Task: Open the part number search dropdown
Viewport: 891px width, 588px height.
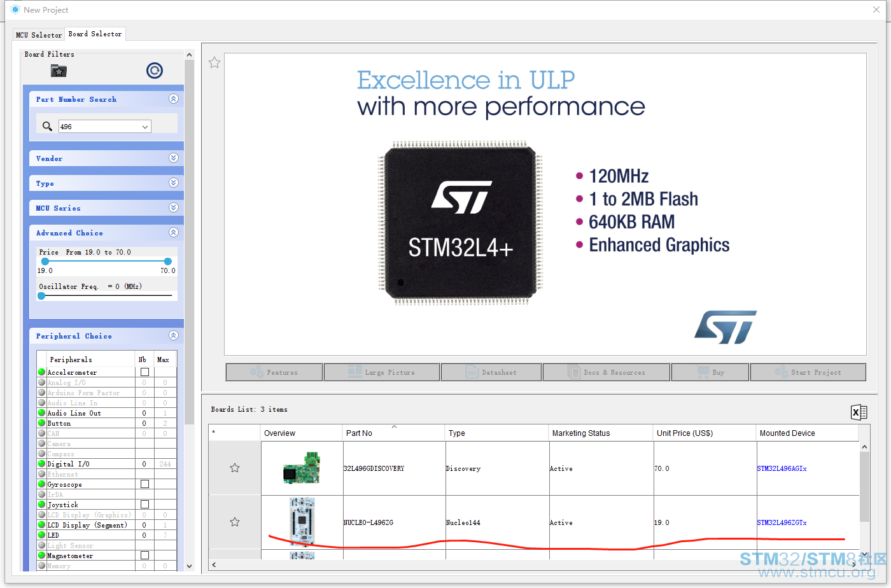Action: click(145, 127)
